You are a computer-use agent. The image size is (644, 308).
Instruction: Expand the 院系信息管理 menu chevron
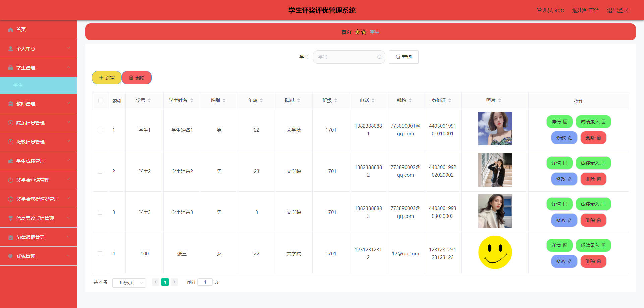pos(68,122)
